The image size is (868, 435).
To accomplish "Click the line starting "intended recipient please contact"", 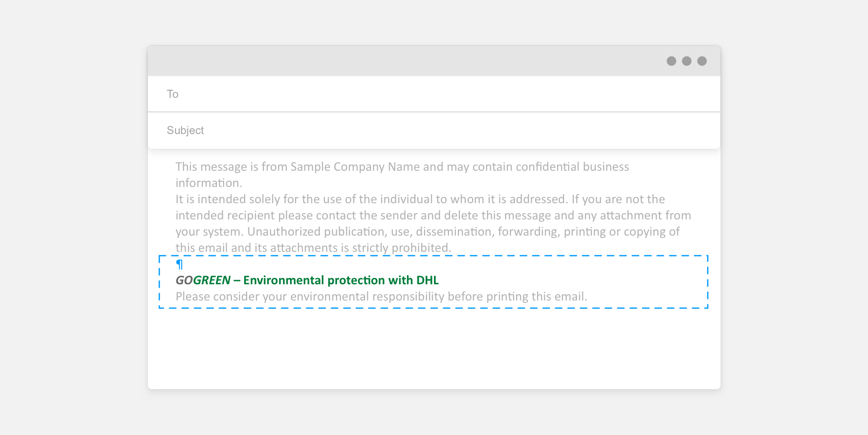I will click(433, 216).
